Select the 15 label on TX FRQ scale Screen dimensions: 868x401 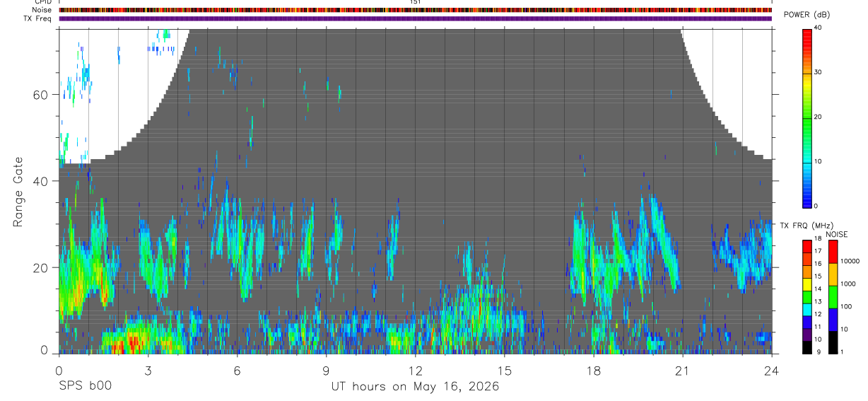(819, 277)
